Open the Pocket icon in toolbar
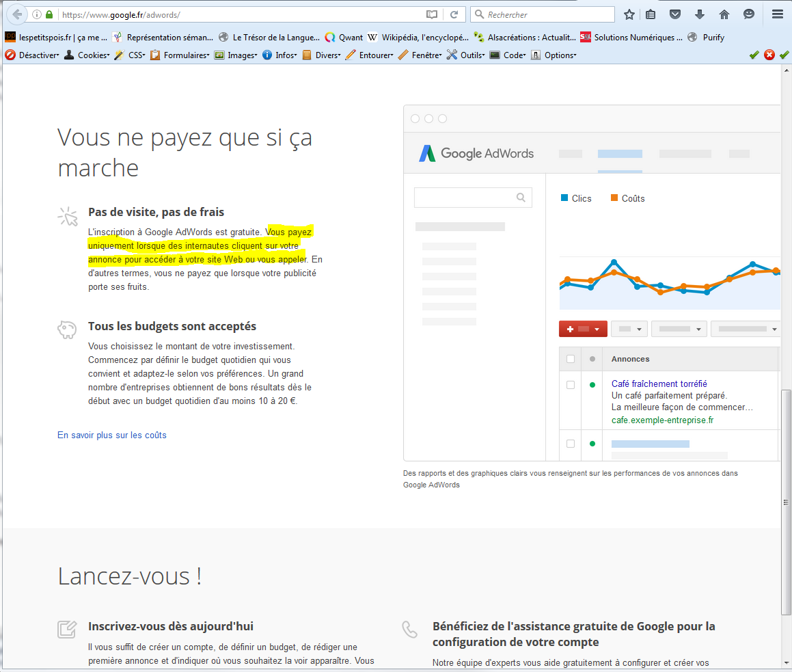Image resolution: width=792 pixels, height=672 pixels. 675,14
